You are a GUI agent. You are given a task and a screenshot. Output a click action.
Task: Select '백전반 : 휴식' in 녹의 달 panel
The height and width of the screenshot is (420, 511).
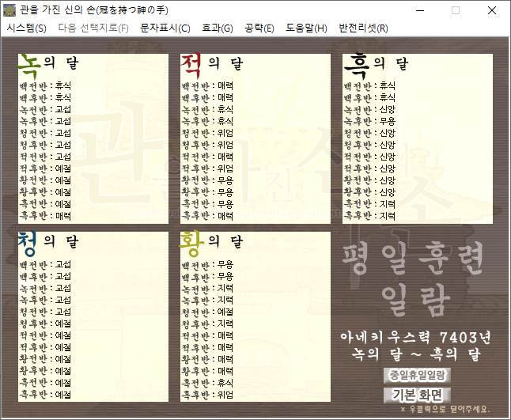pos(45,86)
